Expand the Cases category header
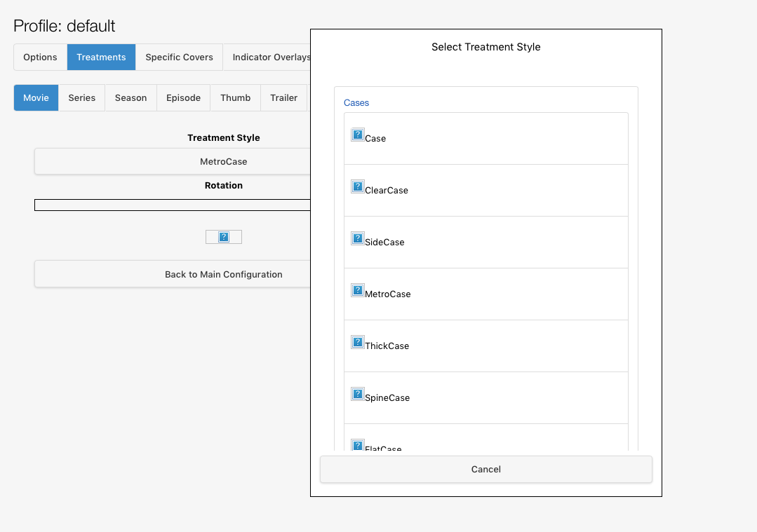This screenshot has height=532, width=757. tap(356, 103)
